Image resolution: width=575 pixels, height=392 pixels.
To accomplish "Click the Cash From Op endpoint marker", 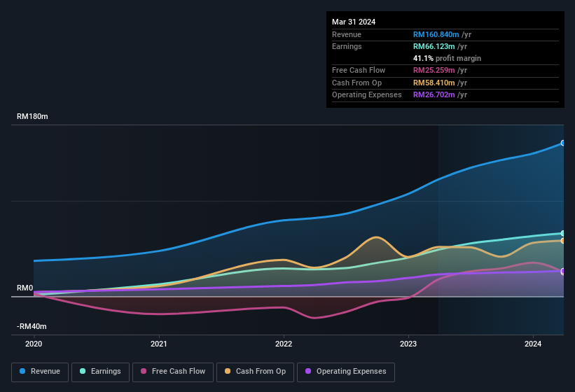I will pyautogui.click(x=562, y=241).
